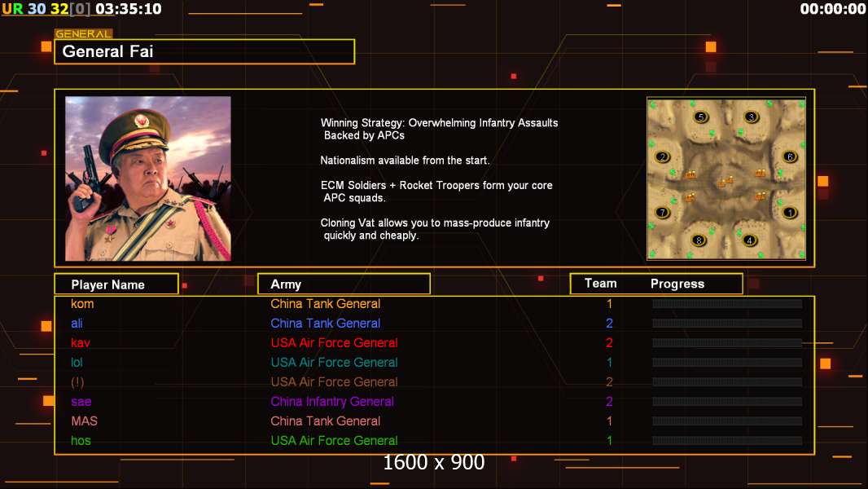The height and width of the screenshot is (489, 868).
Task: Click sae's China Infantry General army
Action: pyautogui.click(x=332, y=402)
